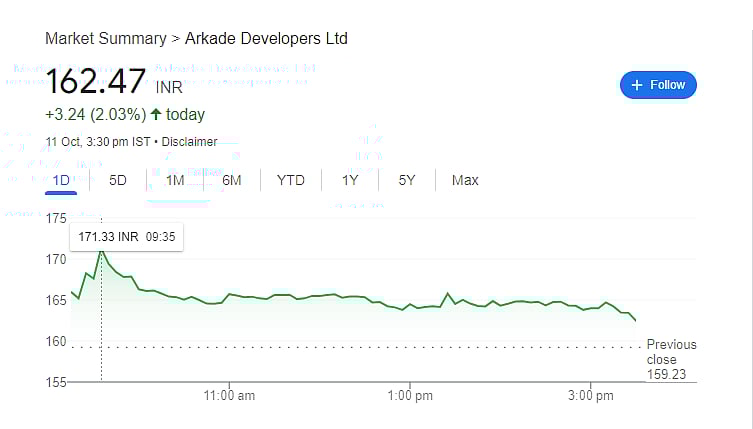Switch to the 1M time range tab
The width and height of the screenshot is (753, 429).
(x=175, y=180)
